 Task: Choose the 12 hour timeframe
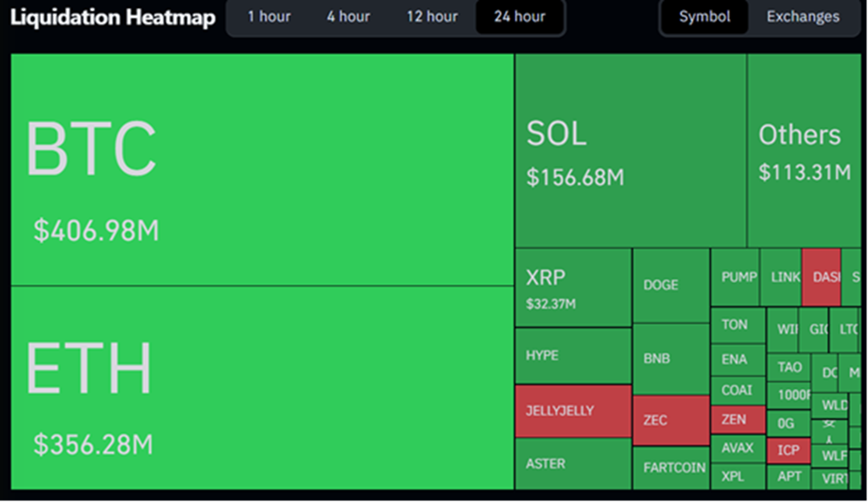click(432, 17)
